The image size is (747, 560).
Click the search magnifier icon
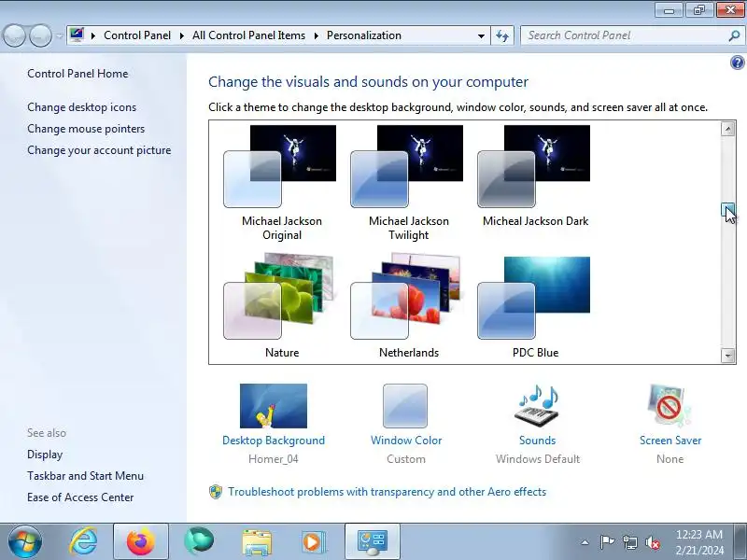(x=734, y=35)
